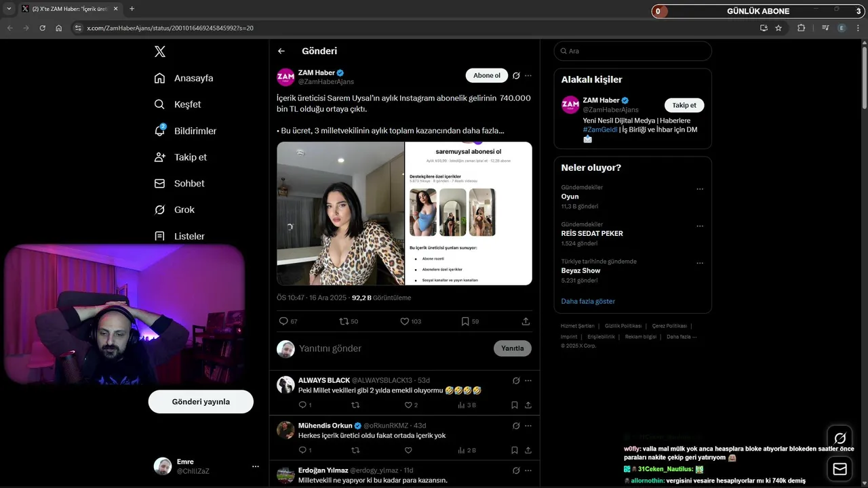Open the browser extensions puzzle icon
This screenshot has width=868, height=488.
pyautogui.click(x=801, y=28)
